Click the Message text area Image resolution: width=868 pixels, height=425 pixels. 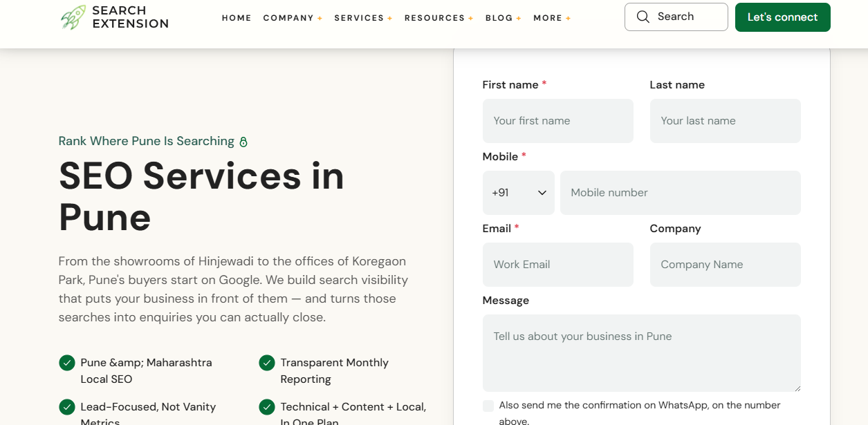click(x=642, y=353)
